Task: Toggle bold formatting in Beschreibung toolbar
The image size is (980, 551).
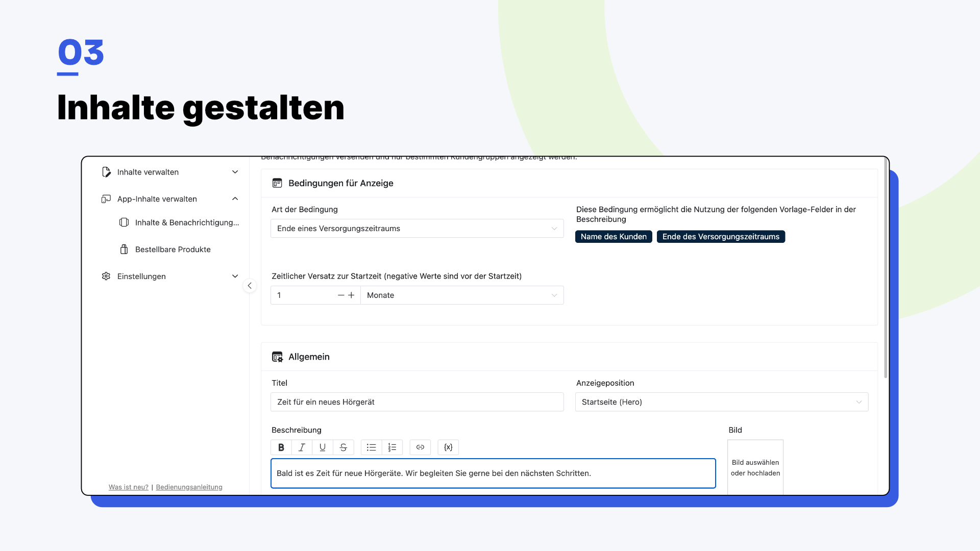Action: point(281,447)
